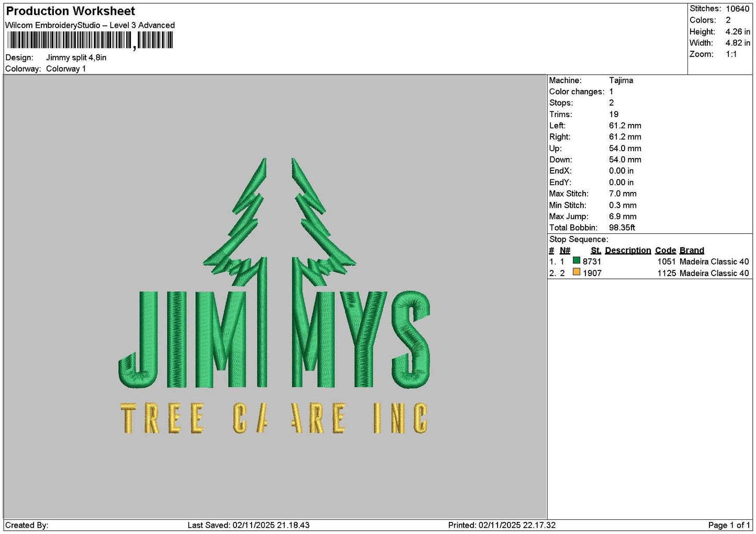Click the 'Brand' column header
This screenshot has height=534, width=756.
[x=692, y=251]
